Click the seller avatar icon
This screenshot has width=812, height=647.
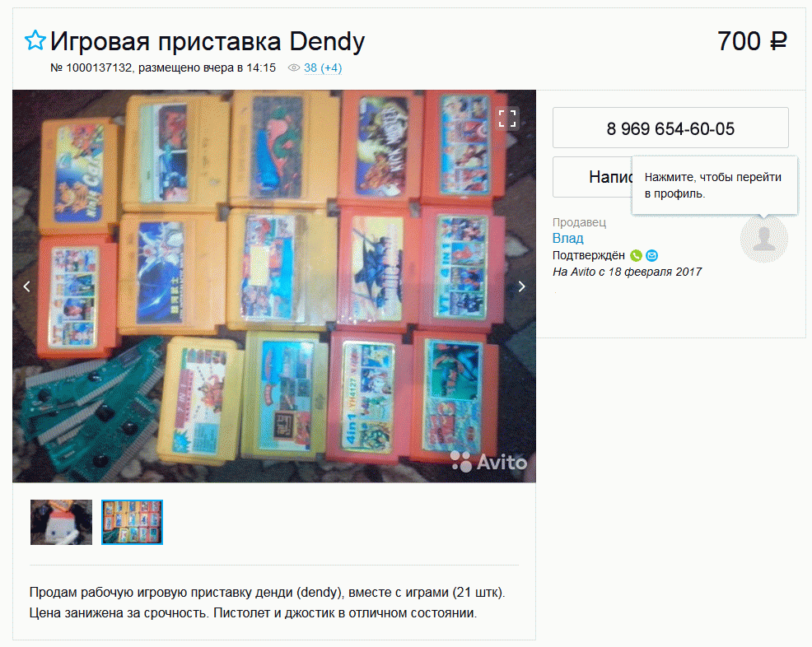[x=764, y=240]
